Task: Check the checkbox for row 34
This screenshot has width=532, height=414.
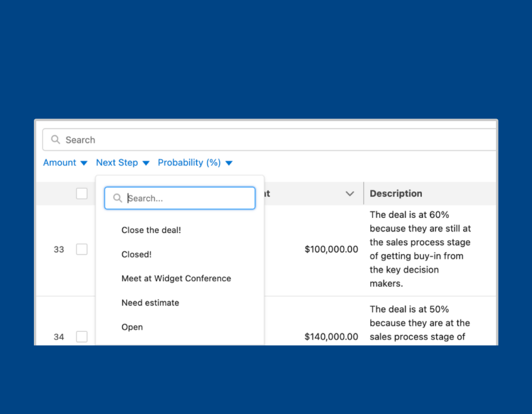Action: tap(82, 337)
